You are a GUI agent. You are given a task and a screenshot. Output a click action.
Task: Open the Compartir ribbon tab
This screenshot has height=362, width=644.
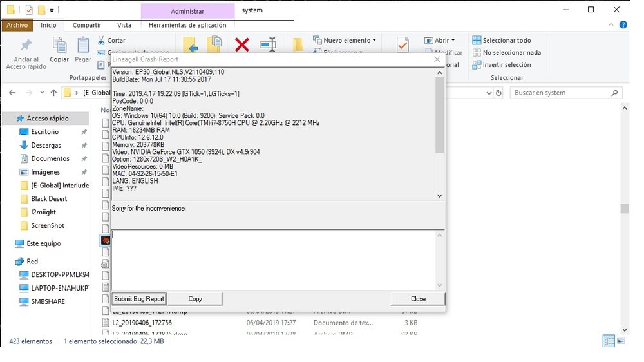point(86,25)
